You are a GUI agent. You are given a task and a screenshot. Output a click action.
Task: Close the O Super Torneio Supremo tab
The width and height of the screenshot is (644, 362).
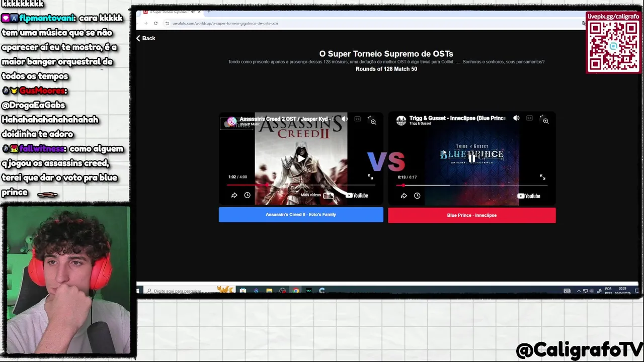click(199, 12)
